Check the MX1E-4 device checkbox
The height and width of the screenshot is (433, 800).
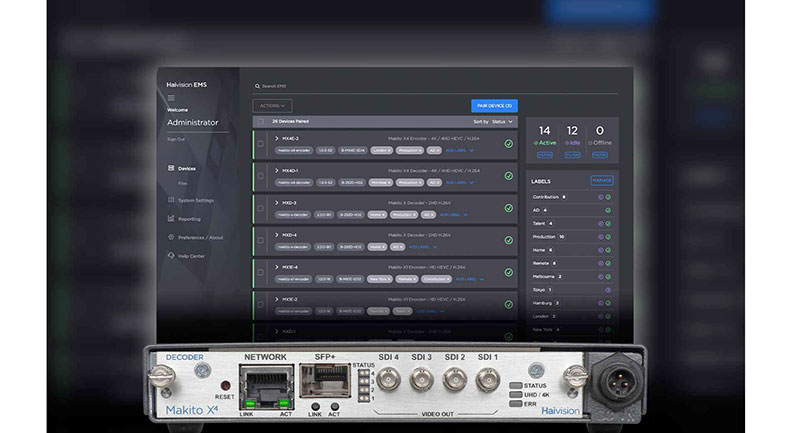click(260, 272)
